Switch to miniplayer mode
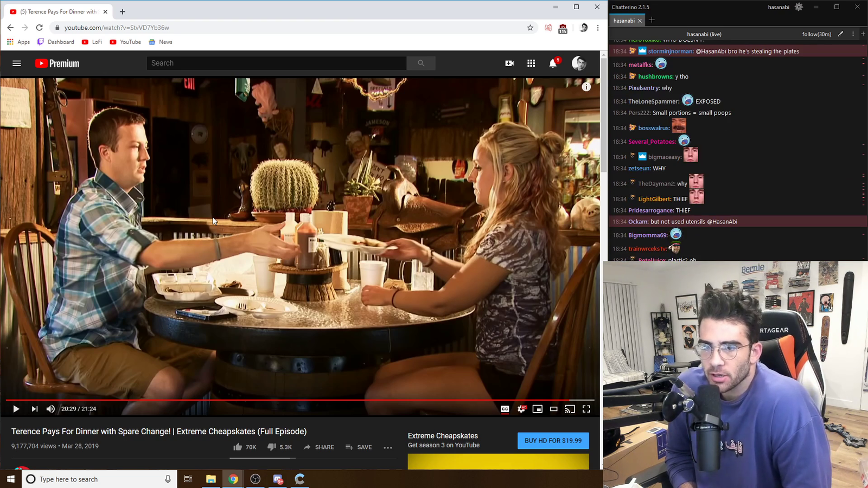This screenshot has width=868, height=488. click(x=538, y=409)
